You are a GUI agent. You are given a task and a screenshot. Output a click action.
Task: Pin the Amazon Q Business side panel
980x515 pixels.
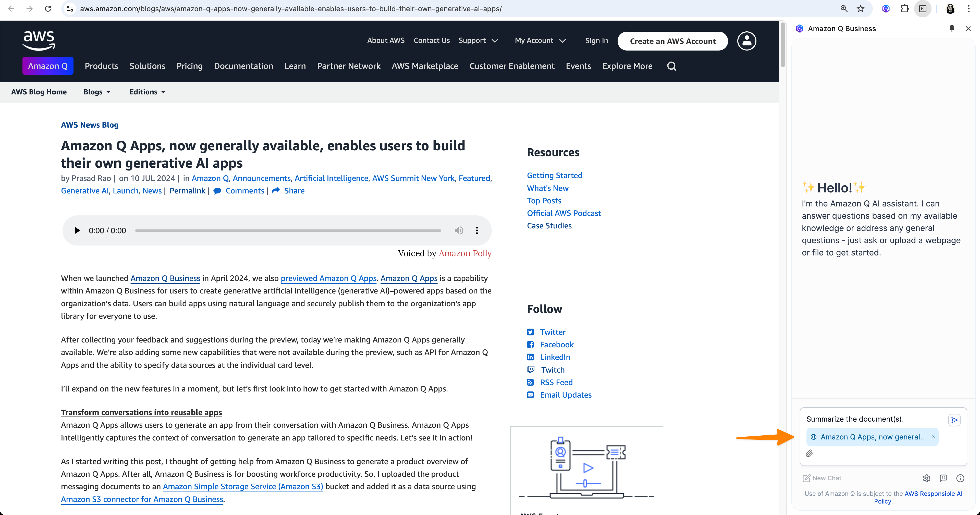point(951,29)
